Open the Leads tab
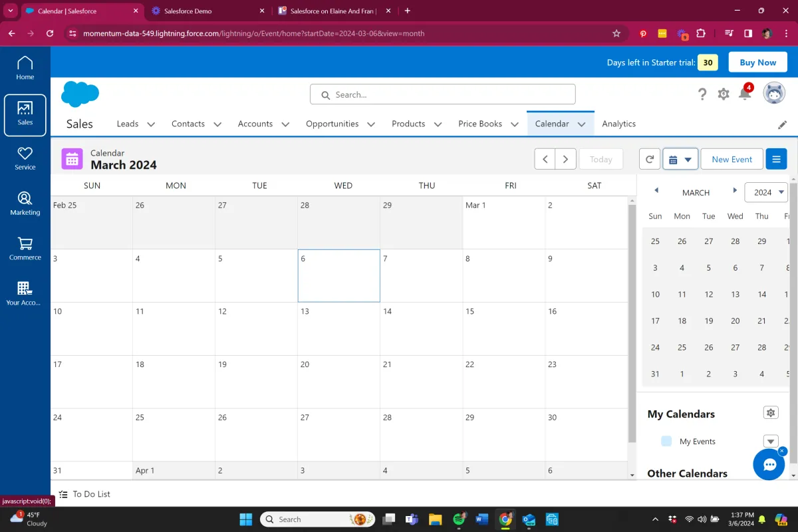Screen dimensions: 798x532 click(128, 124)
